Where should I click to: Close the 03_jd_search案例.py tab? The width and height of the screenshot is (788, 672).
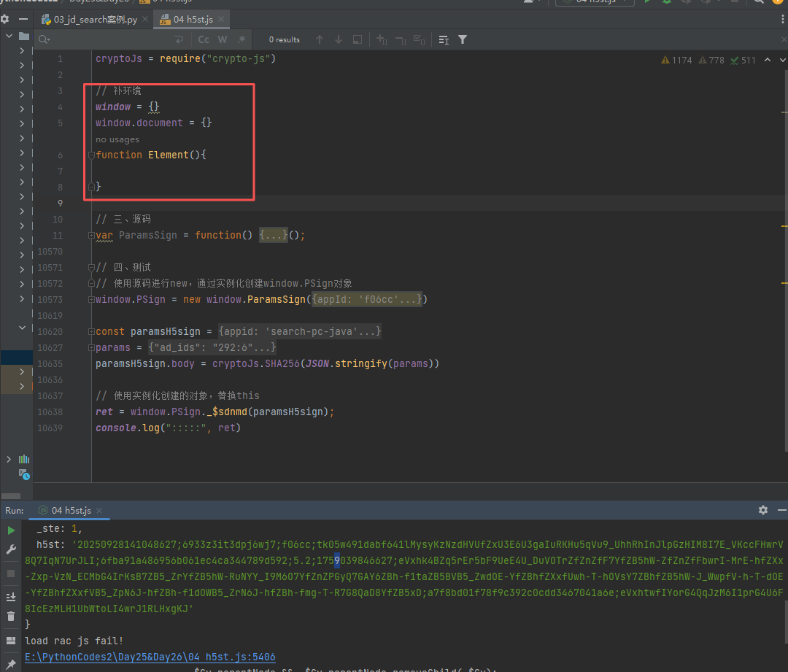[x=145, y=19]
